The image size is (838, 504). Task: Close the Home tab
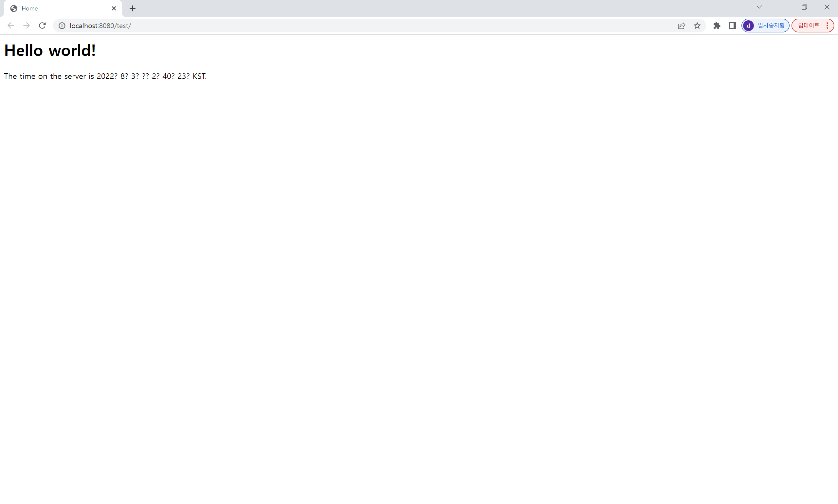click(x=114, y=9)
